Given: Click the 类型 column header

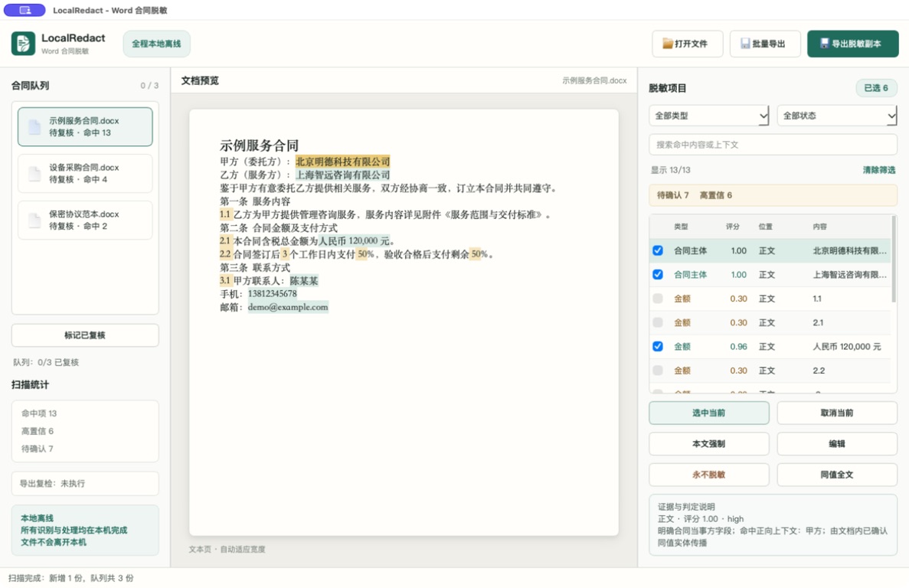Looking at the screenshot, I should [681, 227].
